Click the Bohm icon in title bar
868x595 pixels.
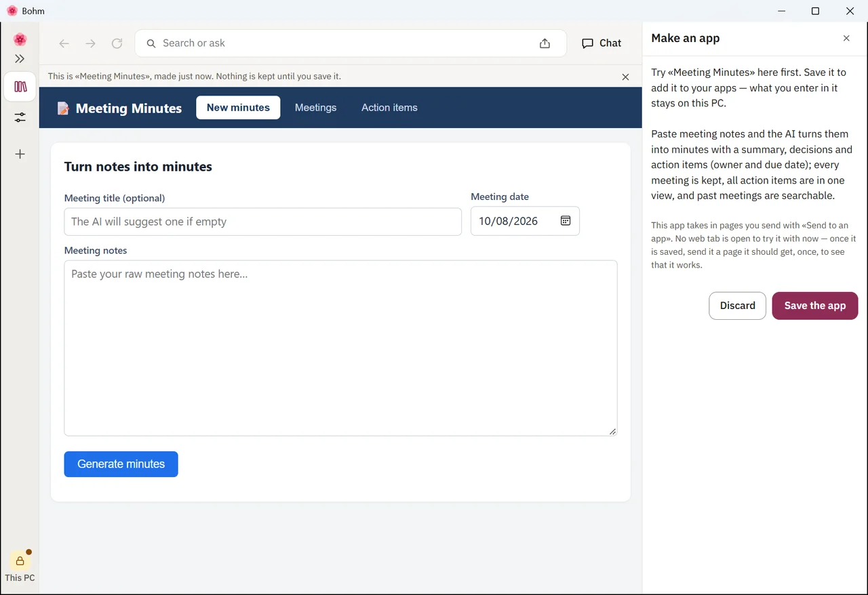pos(12,11)
